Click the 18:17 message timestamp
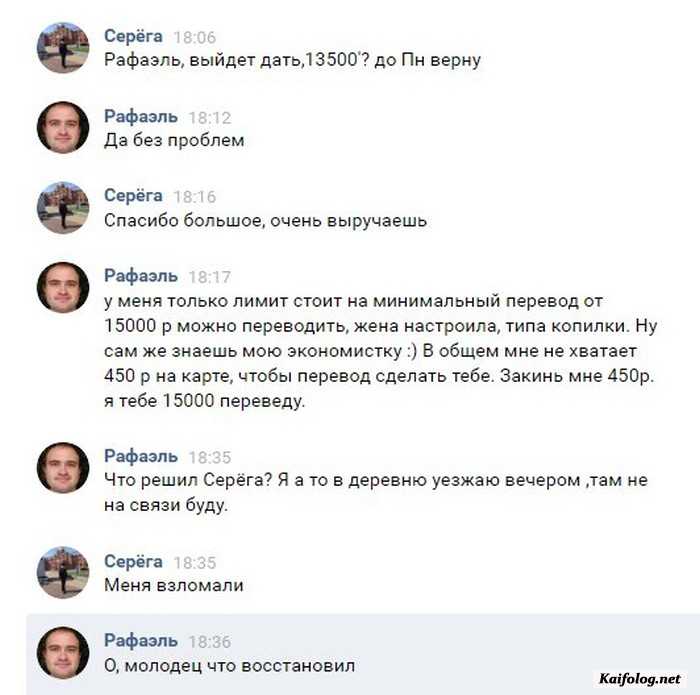Image resolution: width=700 pixels, height=695 pixels. (x=210, y=277)
